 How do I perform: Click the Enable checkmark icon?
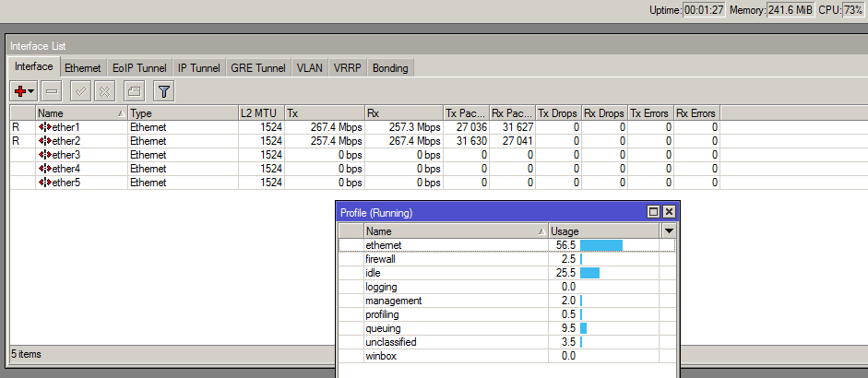(81, 91)
